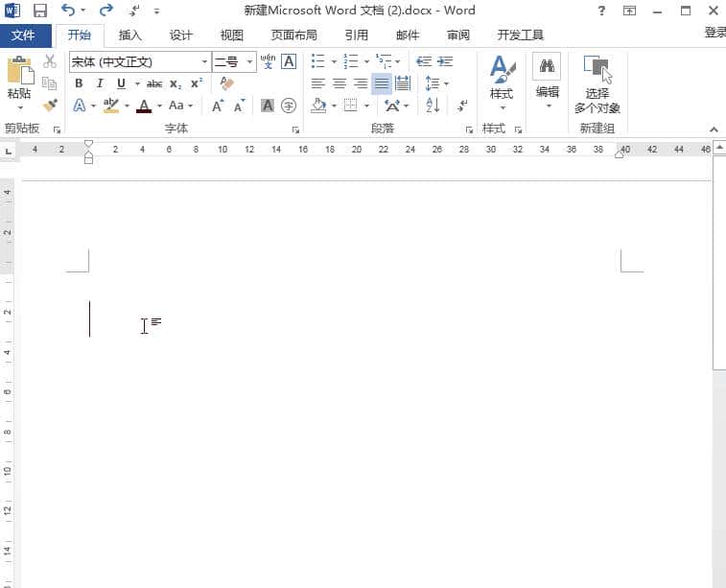Toggle bold formatting
The height and width of the screenshot is (588, 726).
point(79,83)
